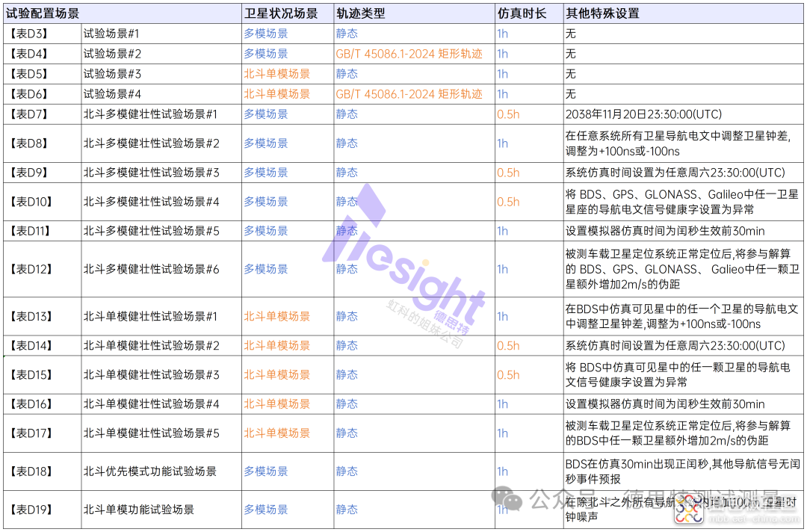Select the 【表D4】 cell
The image size is (807, 532).
pyautogui.click(x=42, y=54)
